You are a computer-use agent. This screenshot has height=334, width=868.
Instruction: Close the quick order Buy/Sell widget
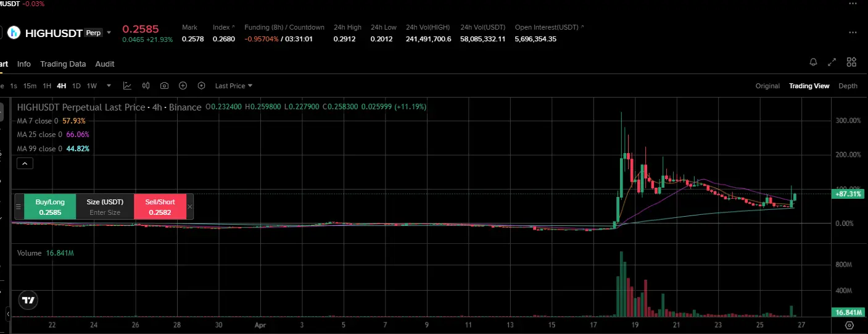pos(189,207)
